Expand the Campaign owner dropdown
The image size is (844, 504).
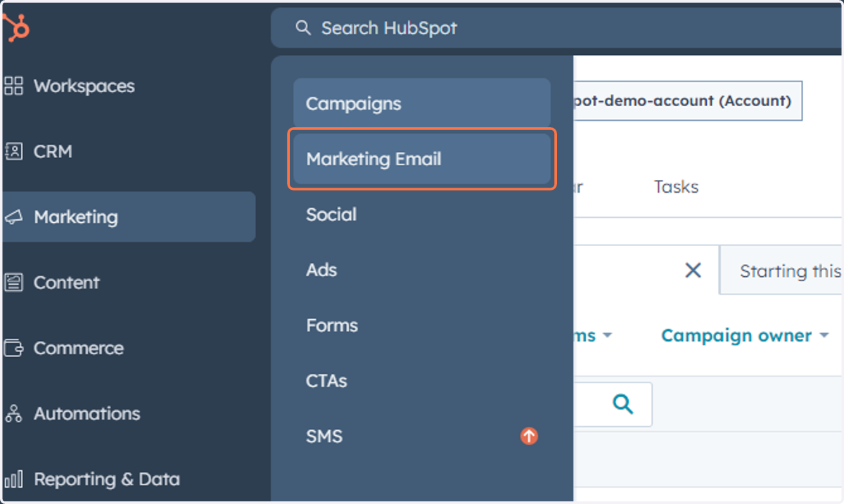point(745,336)
